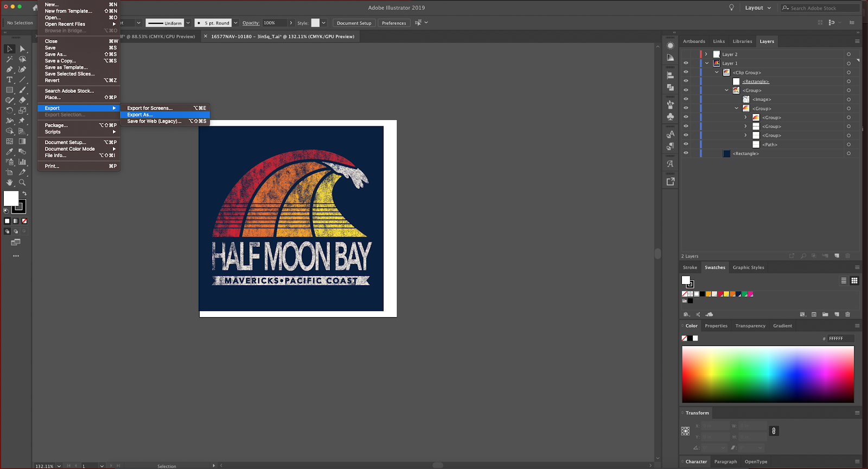This screenshot has width=868, height=469.
Task: Pick a color from the color spectrum
Action: [x=768, y=374]
